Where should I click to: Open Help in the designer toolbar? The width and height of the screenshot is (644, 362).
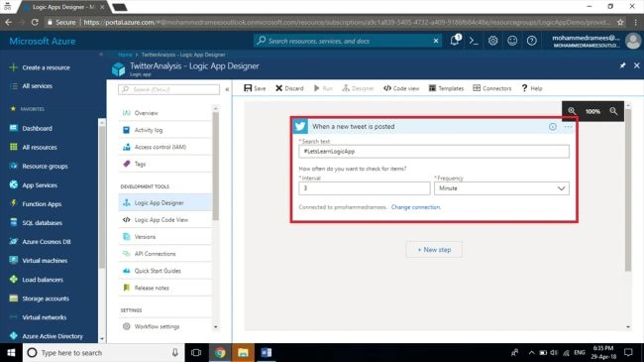click(532, 88)
